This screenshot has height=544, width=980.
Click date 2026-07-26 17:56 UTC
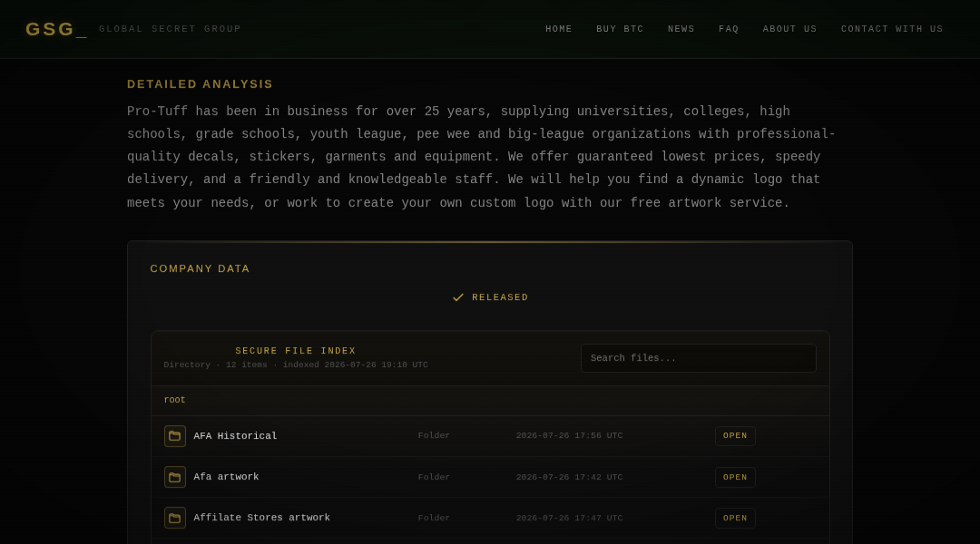point(569,436)
